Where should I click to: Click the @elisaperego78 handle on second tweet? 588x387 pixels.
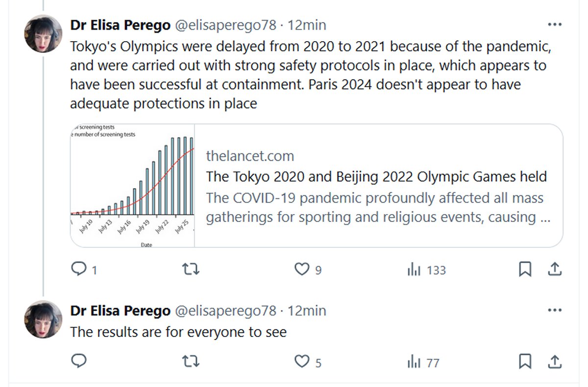click(225, 311)
